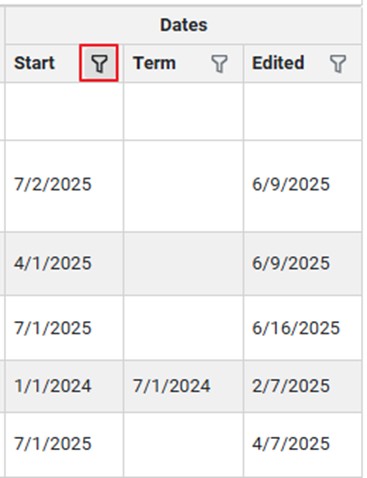Sort by the Edited column header label
Image resolution: width=367 pixels, height=478 pixels.
(278, 63)
